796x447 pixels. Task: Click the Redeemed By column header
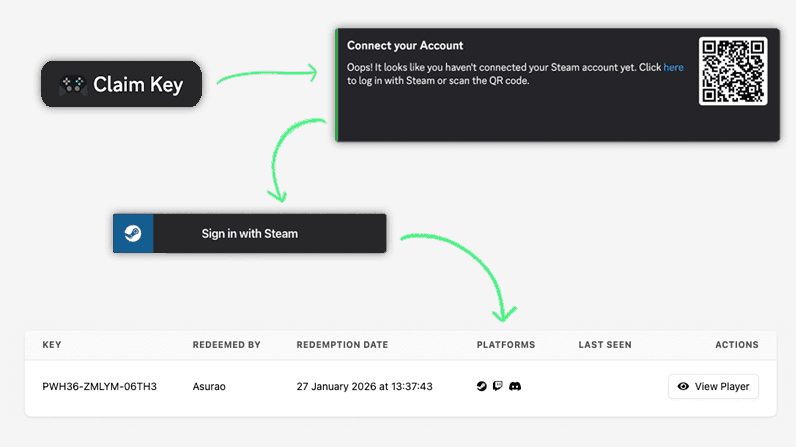(226, 345)
